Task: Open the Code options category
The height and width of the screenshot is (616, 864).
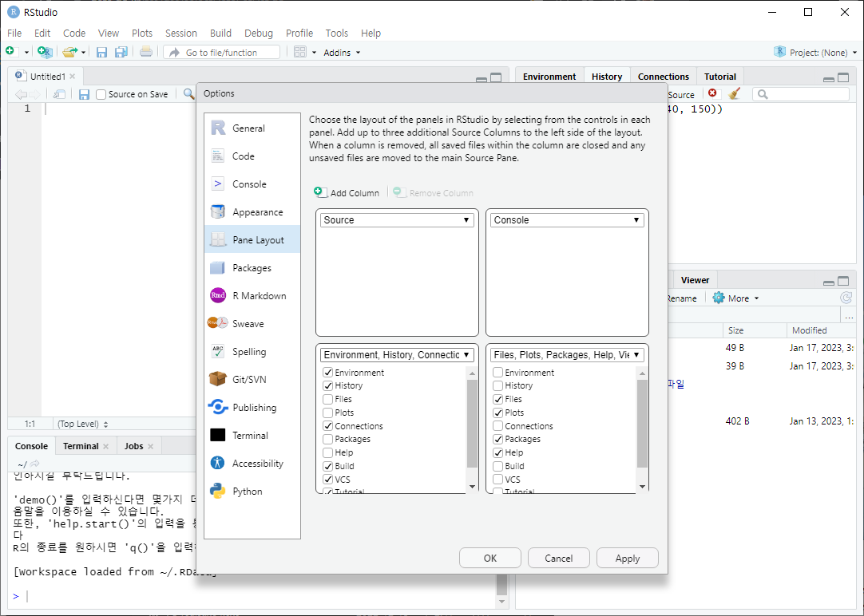Action: click(x=252, y=156)
